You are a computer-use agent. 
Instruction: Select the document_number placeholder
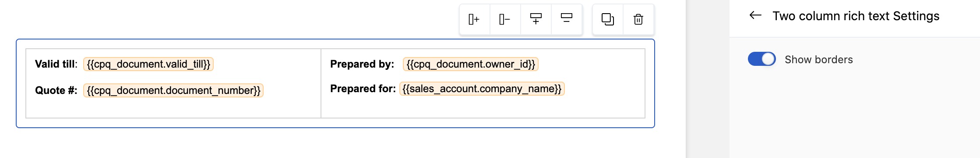point(173,90)
